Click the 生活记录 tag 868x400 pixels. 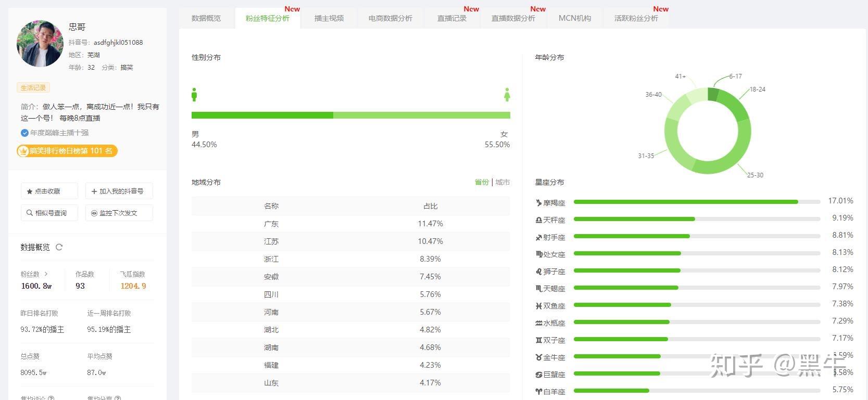coord(33,88)
